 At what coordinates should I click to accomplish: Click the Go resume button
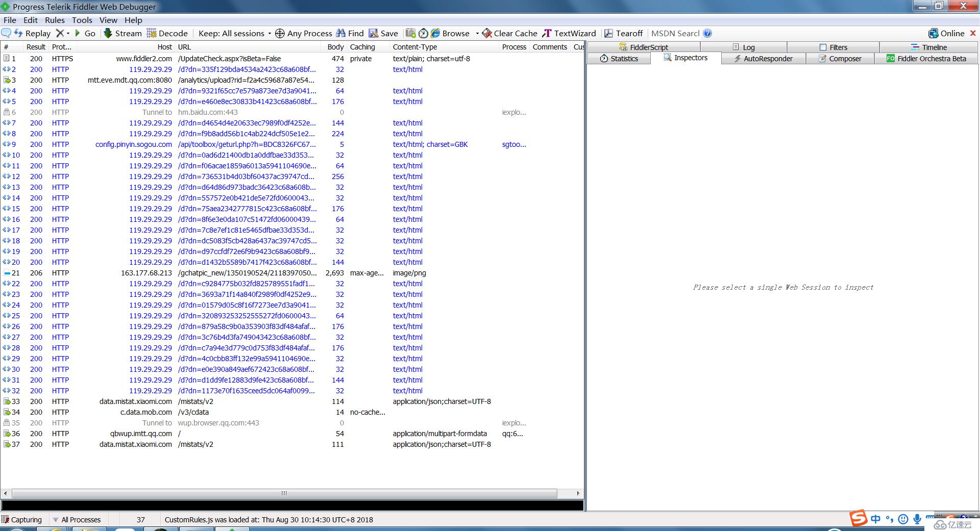pos(85,33)
